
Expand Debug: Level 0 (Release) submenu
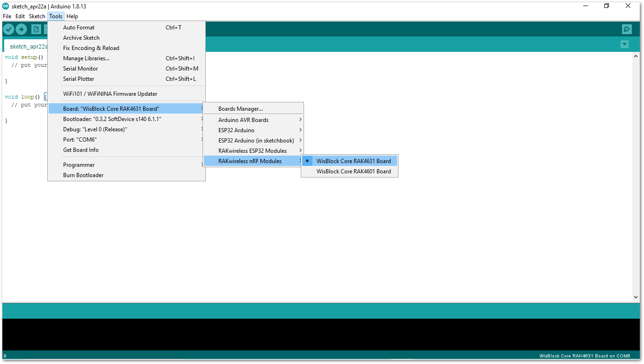click(x=126, y=129)
